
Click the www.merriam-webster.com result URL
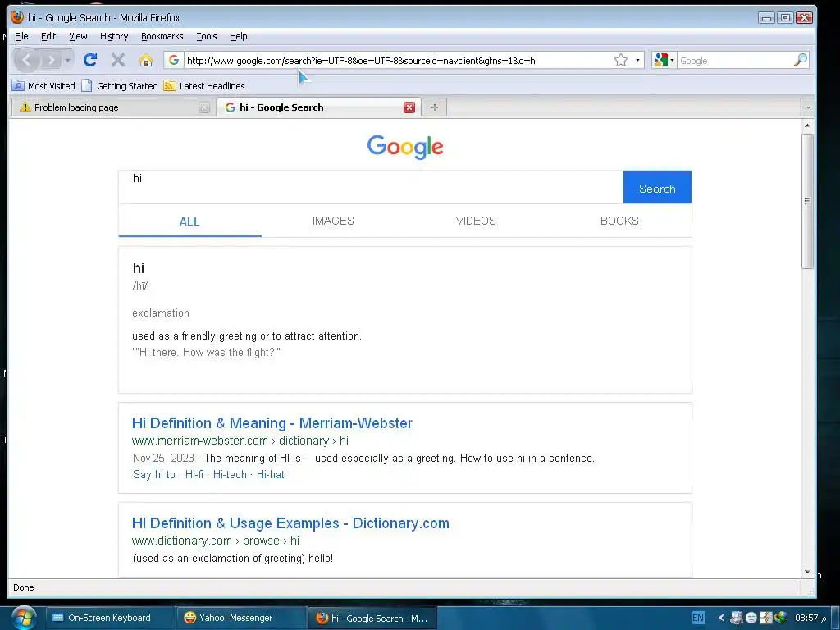[x=240, y=441]
